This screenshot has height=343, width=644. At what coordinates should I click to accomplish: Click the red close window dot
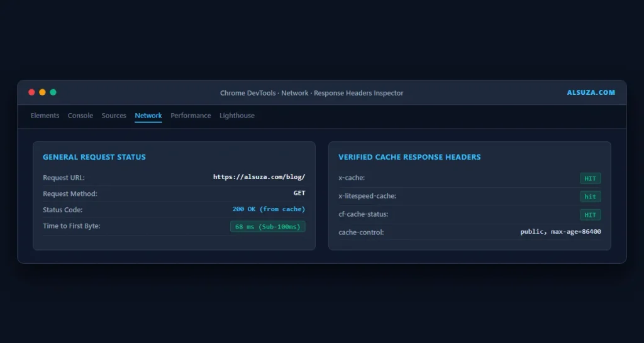point(31,92)
